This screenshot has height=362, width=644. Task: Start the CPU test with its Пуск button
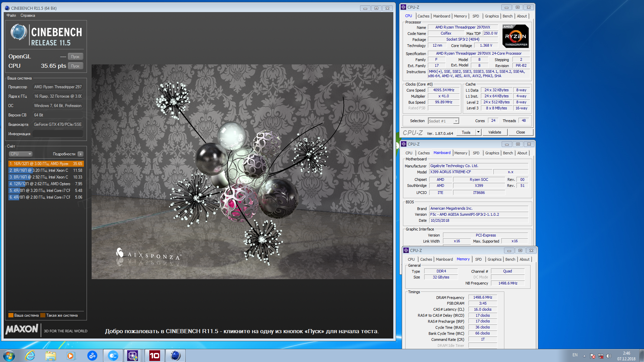[75, 66]
